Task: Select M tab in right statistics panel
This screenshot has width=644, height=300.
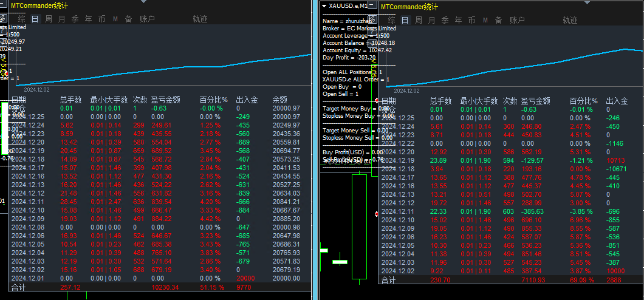Action: (485, 20)
